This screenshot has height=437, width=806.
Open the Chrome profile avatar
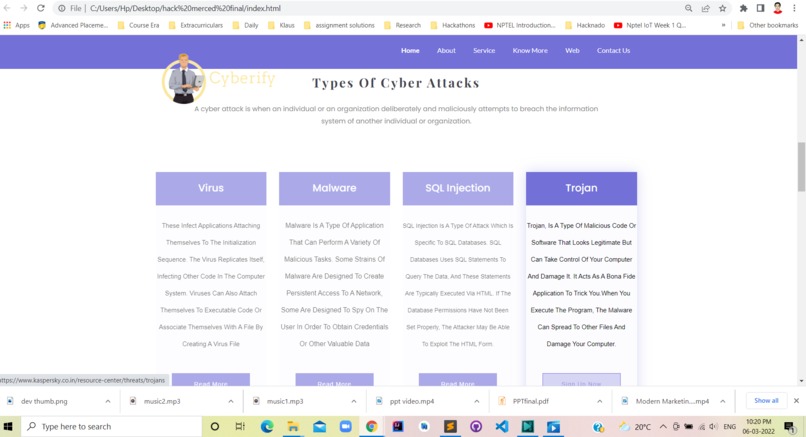click(777, 8)
